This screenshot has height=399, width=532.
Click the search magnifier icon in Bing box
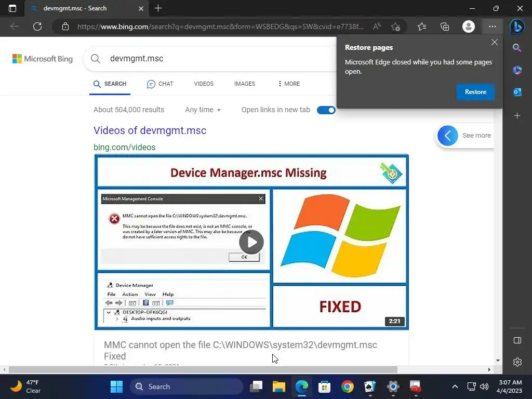[x=96, y=59]
